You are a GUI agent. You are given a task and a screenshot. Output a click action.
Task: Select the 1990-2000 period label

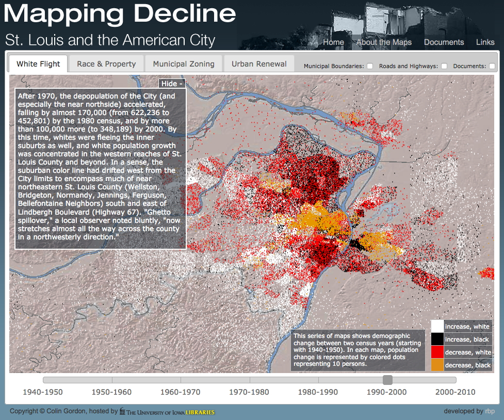coord(387,392)
